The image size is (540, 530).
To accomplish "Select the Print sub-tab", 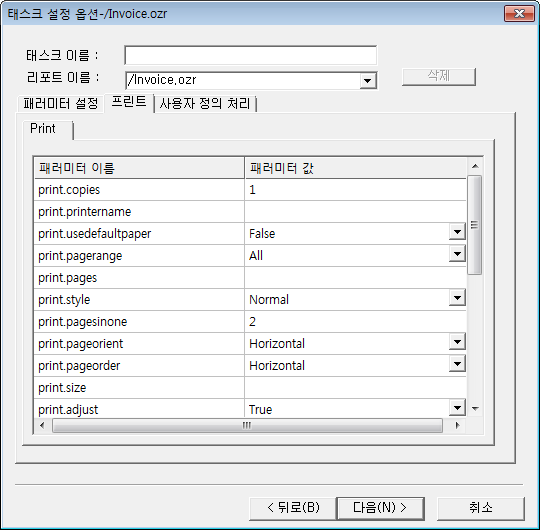I will (43, 128).
